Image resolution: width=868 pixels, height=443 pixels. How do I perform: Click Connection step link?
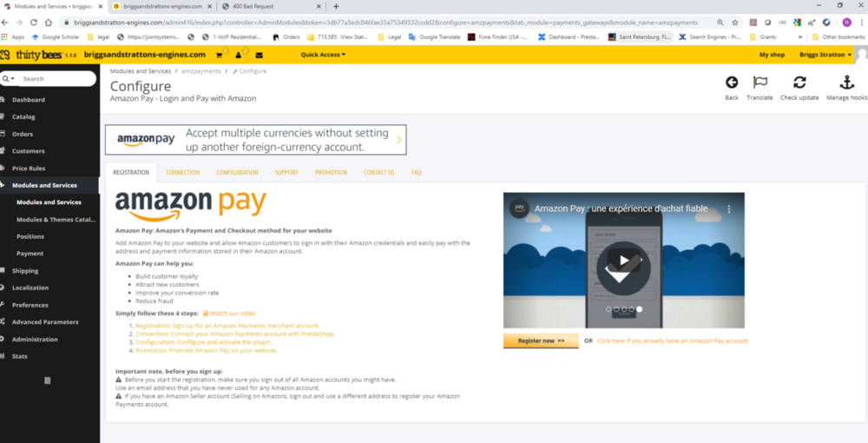[235, 334]
